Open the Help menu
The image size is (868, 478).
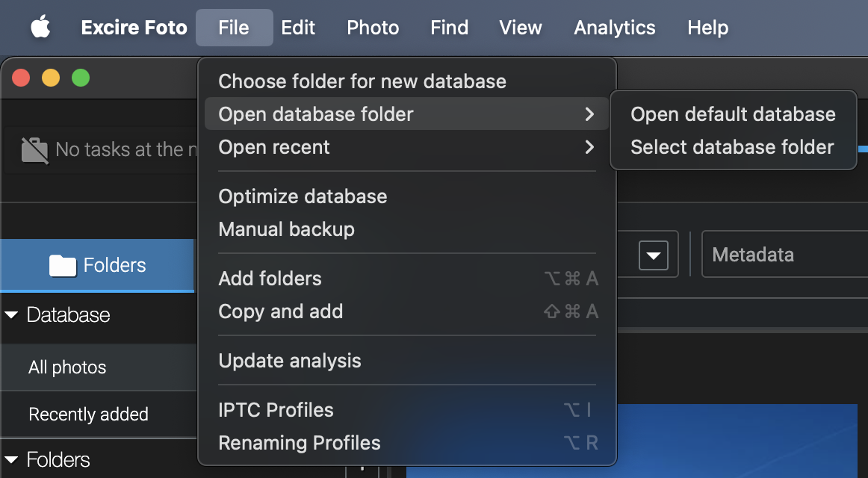point(707,28)
